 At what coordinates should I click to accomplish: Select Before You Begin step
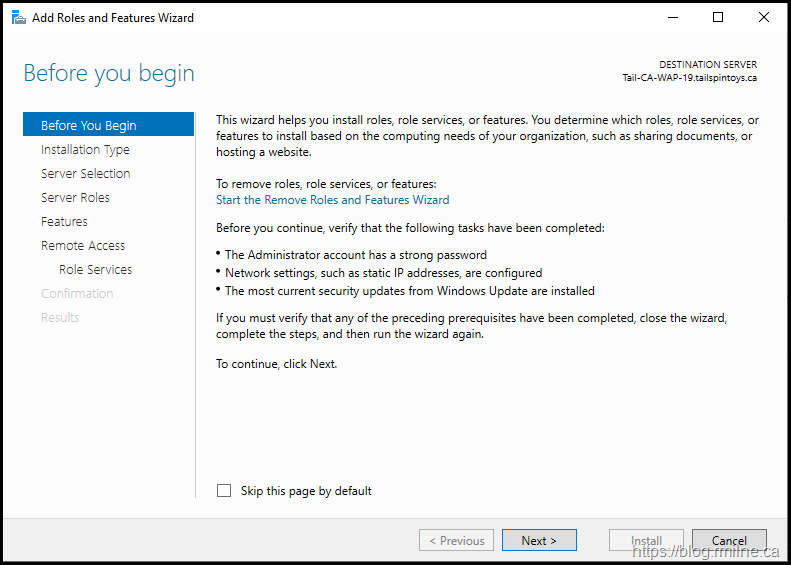pos(89,125)
